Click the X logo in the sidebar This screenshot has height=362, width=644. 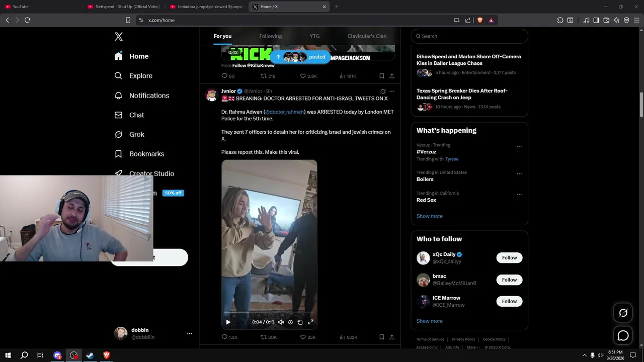pos(119,37)
